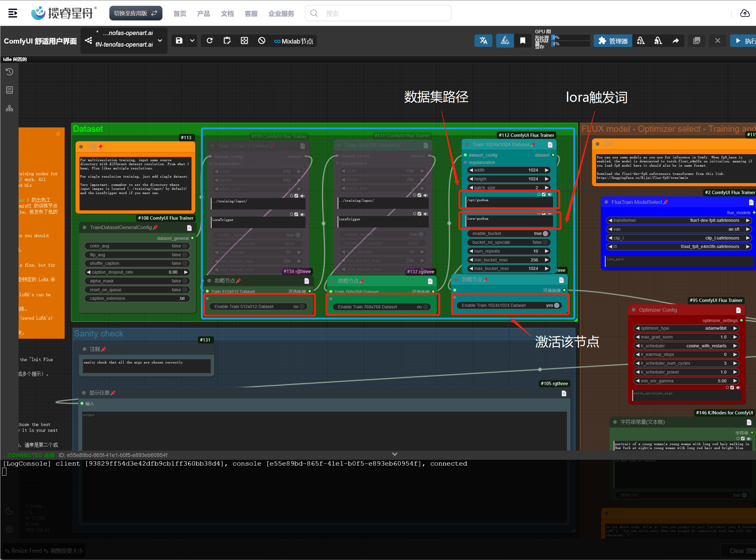Click the refresh icon in toolbar
This screenshot has height=560, width=756.
click(210, 41)
